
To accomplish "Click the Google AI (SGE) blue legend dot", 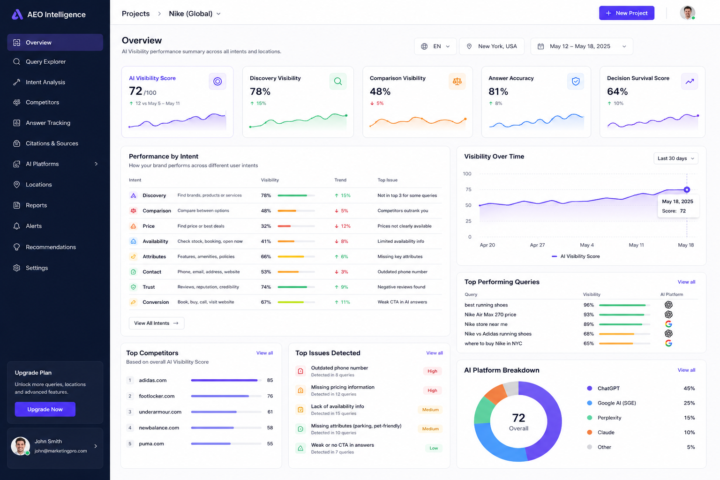I will point(590,403).
